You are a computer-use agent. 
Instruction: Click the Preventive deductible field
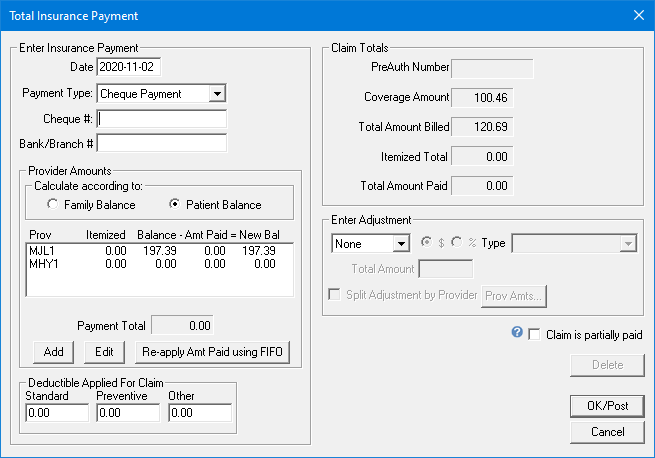pyautogui.click(x=128, y=412)
